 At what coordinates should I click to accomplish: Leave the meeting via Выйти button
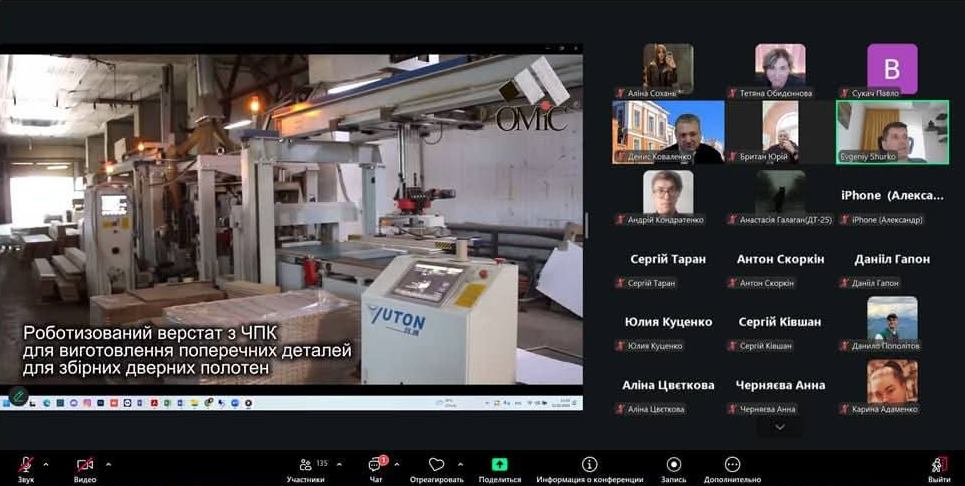pos(938,466)
